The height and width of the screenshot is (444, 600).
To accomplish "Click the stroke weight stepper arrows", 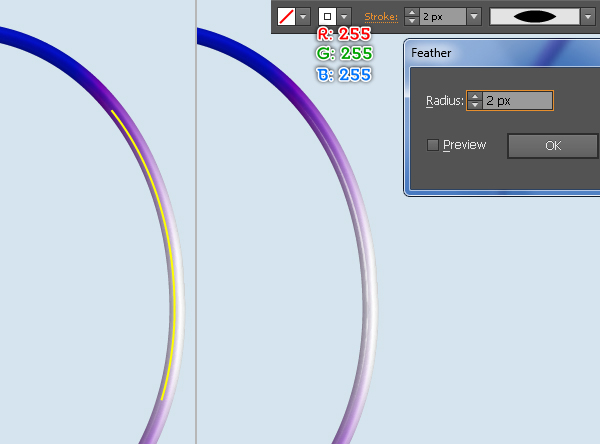I will coord(412,17).
